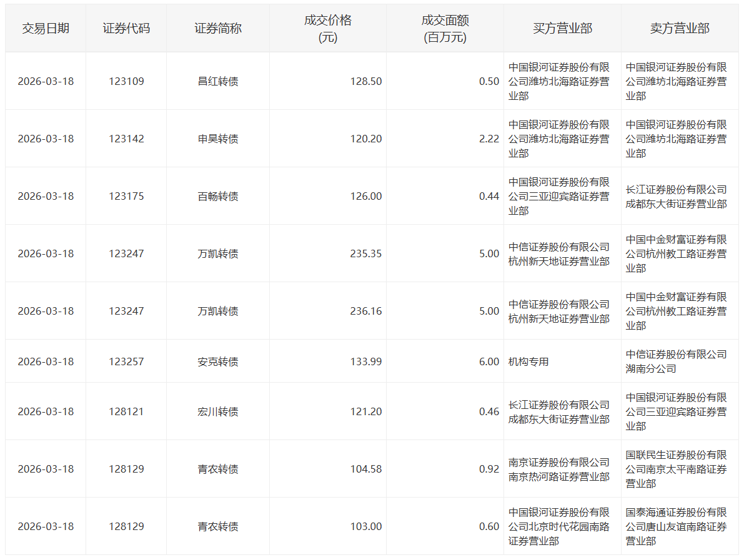Select security code 123142

point(126,139)
